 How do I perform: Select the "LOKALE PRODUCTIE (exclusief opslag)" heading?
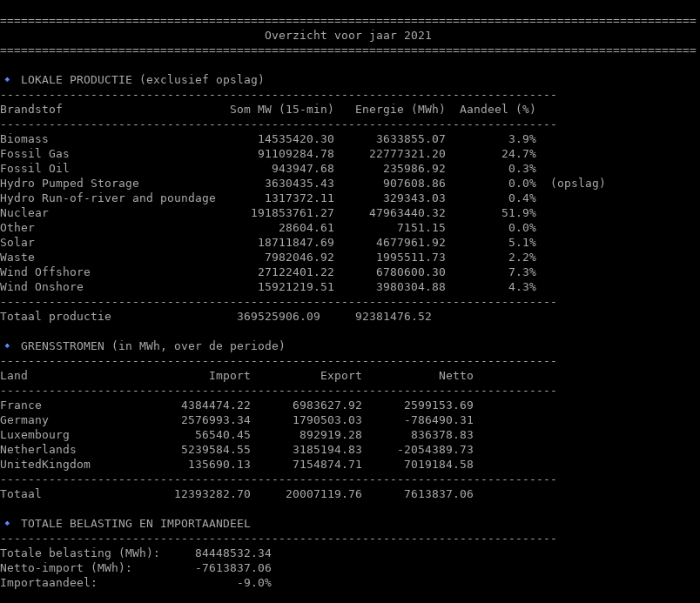143,80
